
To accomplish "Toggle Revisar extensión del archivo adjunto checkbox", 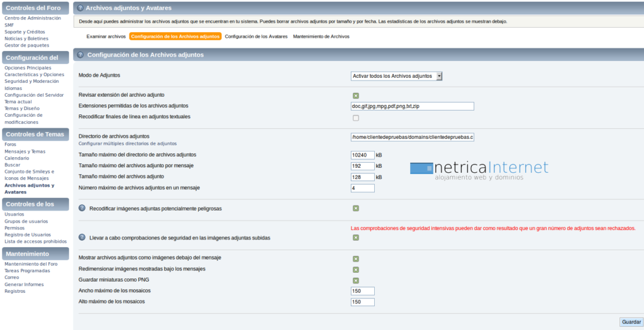I will (355, 96).
